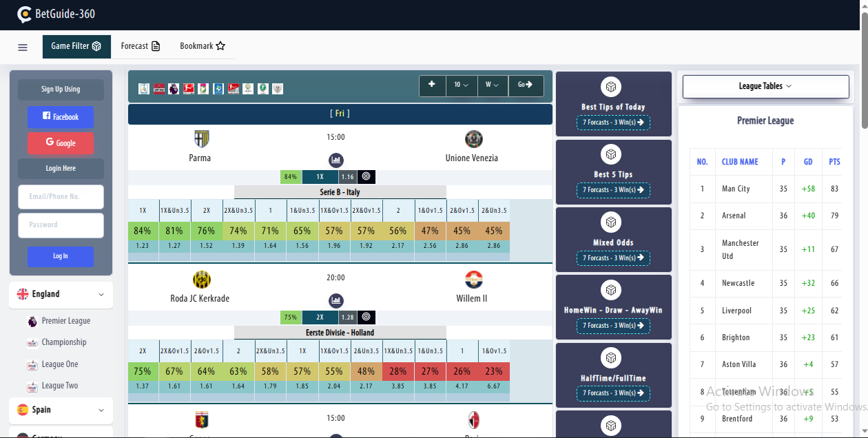Click the Go arrow button

tap(526, 85)
